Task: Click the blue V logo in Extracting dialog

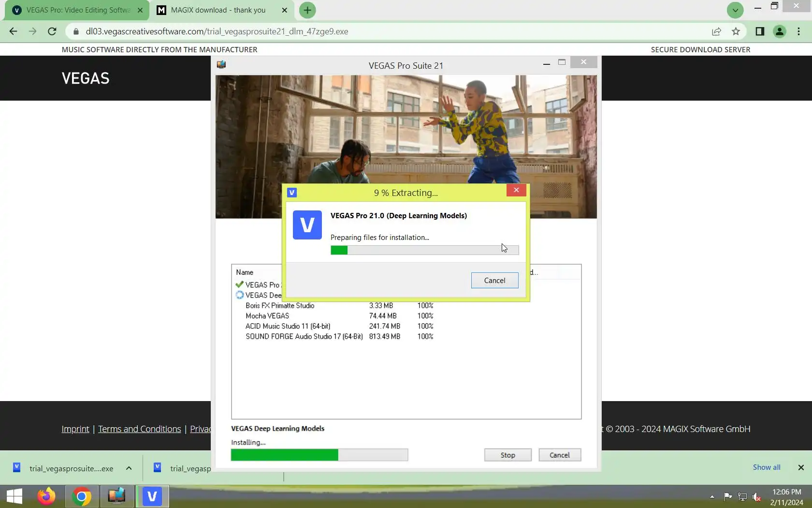Action: click(x=307, y=225)
